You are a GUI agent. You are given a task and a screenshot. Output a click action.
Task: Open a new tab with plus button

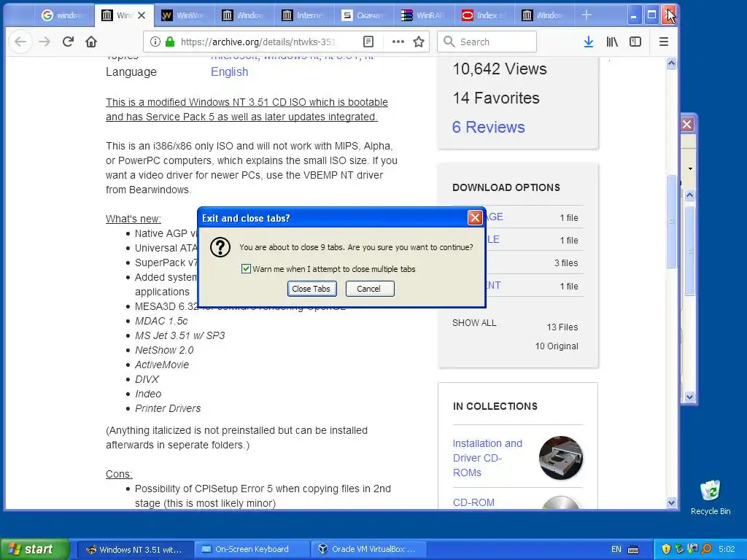587,15
